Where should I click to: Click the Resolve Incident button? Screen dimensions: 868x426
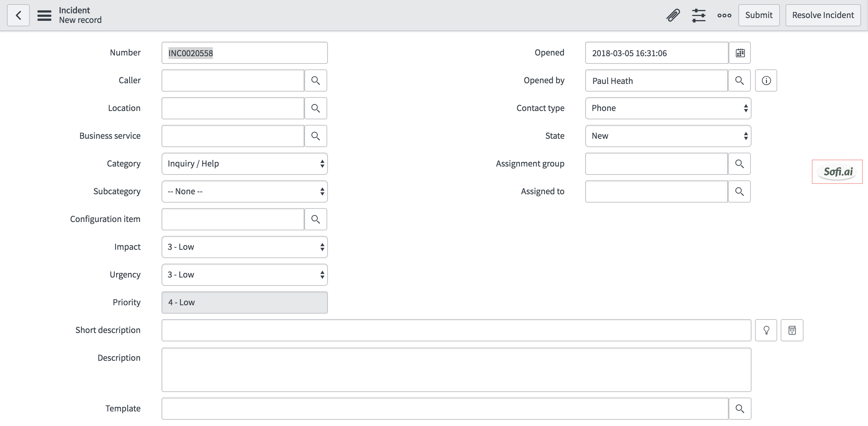[x=823, y=15]
